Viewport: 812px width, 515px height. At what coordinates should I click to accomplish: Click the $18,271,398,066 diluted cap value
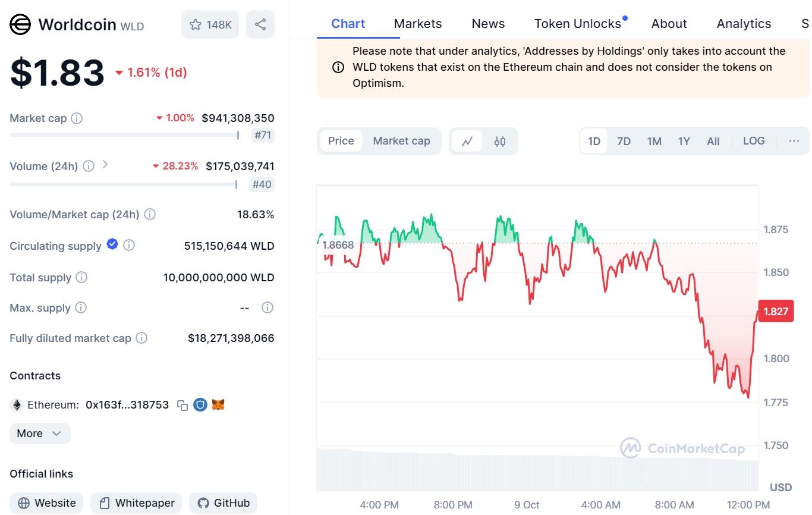[x=231, y=338]
